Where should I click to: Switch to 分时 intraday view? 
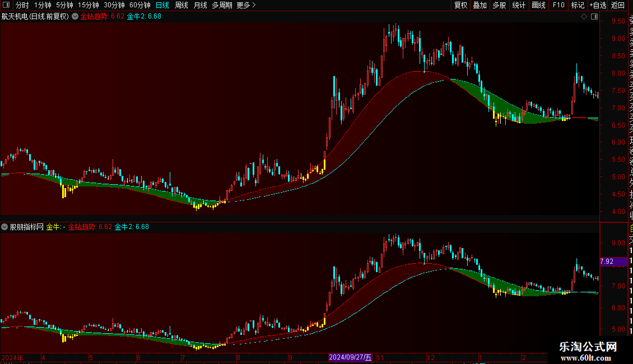tap(22, 5)
